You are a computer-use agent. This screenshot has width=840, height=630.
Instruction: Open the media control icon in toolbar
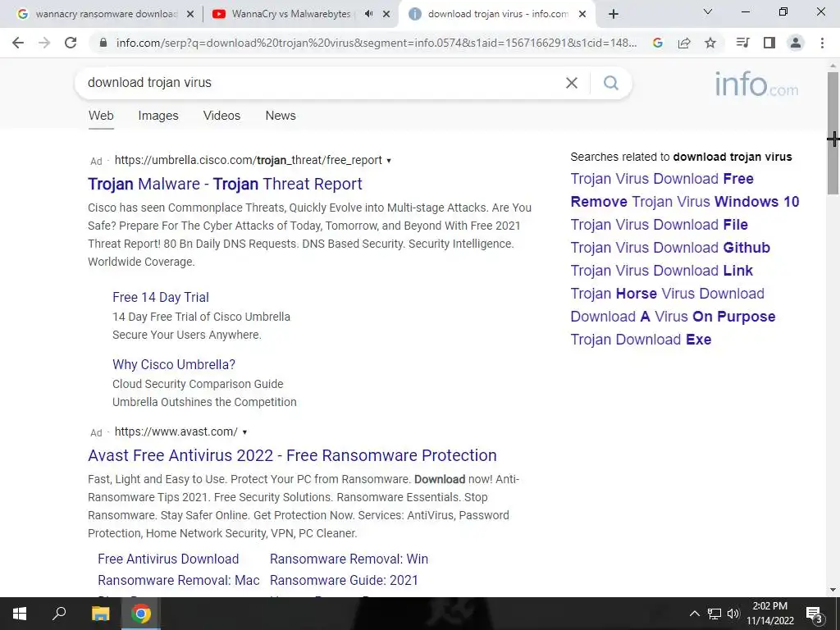742,43
